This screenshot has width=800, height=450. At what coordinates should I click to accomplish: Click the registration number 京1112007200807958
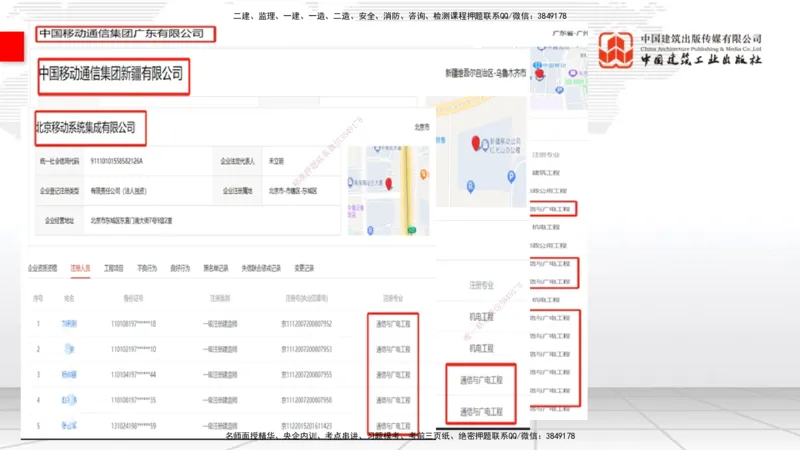(x=307, y=400)
